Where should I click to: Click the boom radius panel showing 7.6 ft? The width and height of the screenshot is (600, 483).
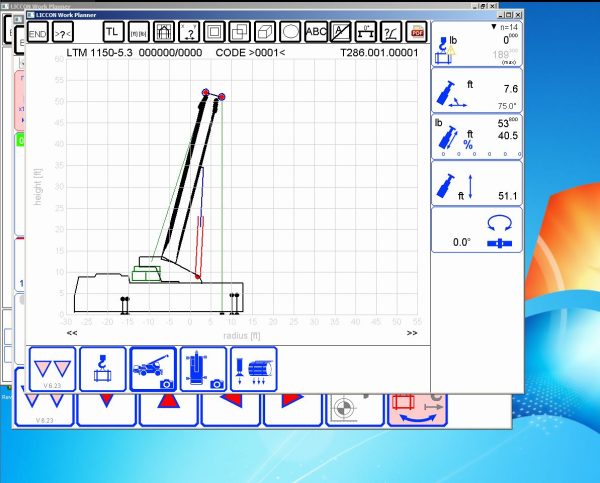click(477, 91)
